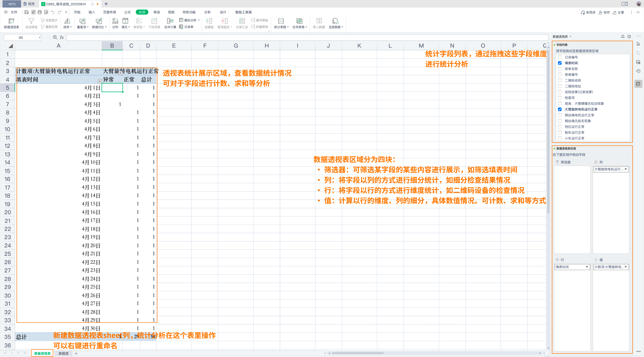This screenshot has width=644, height=357.
Task: Open the 稻壳 tab
Action: click(x=29, y=4)
